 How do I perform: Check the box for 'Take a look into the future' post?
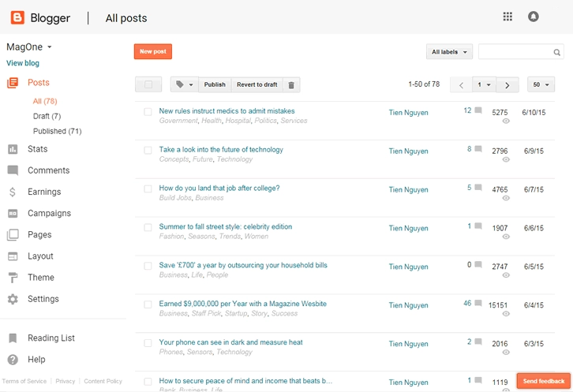point(148,151)
